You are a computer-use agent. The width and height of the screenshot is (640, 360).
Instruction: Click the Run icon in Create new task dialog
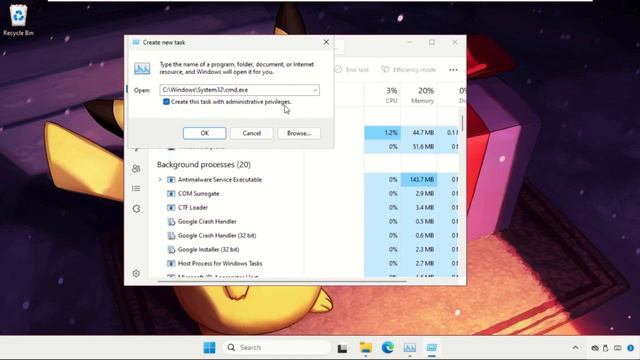142,68
